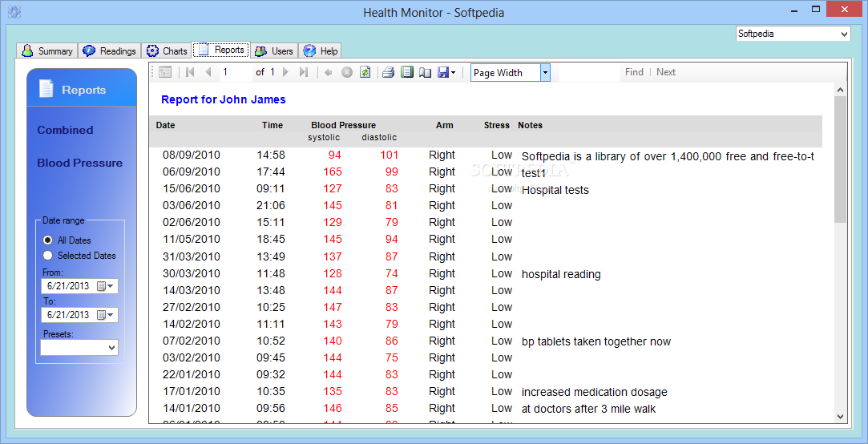This screenshot has height=444, width=868.
Task: Open the Users tab
Action: (x=275, y=51)
